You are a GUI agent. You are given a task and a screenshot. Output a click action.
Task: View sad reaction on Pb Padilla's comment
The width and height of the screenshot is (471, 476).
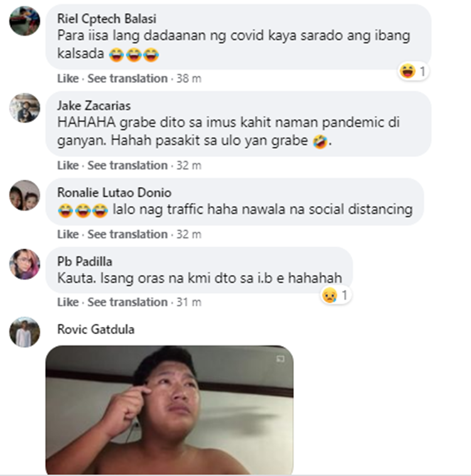pyautogui.click(x=335, y=295)
